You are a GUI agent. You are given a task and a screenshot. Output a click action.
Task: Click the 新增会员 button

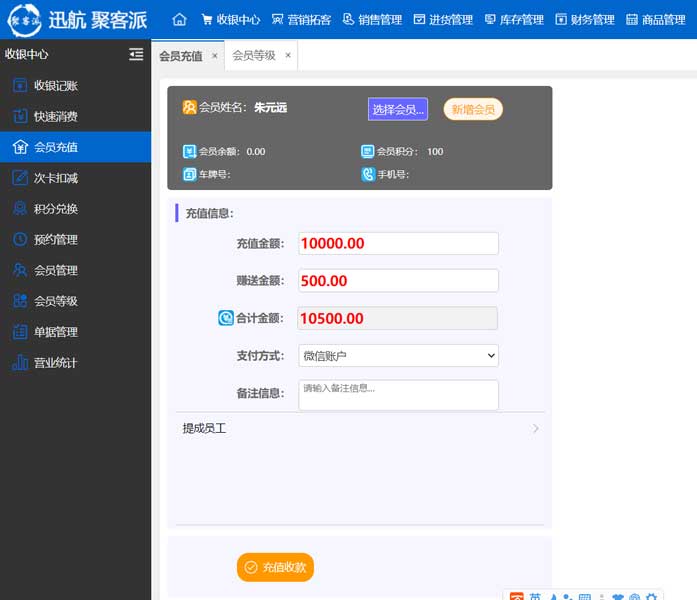pos(473,109)
